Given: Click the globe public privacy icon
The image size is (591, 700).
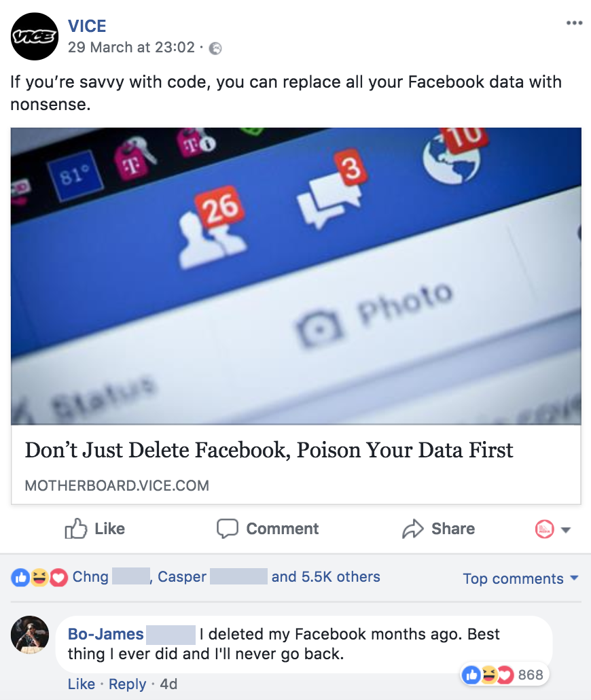Looking at the screenshot, I should [215, 48].
